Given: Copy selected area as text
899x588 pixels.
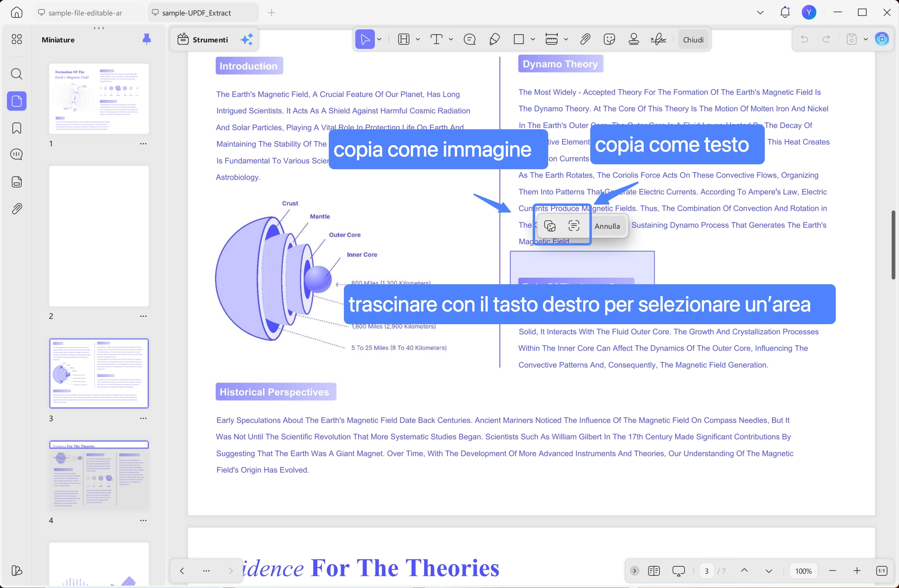Looking at the screenshot, I should pos(574,225).
